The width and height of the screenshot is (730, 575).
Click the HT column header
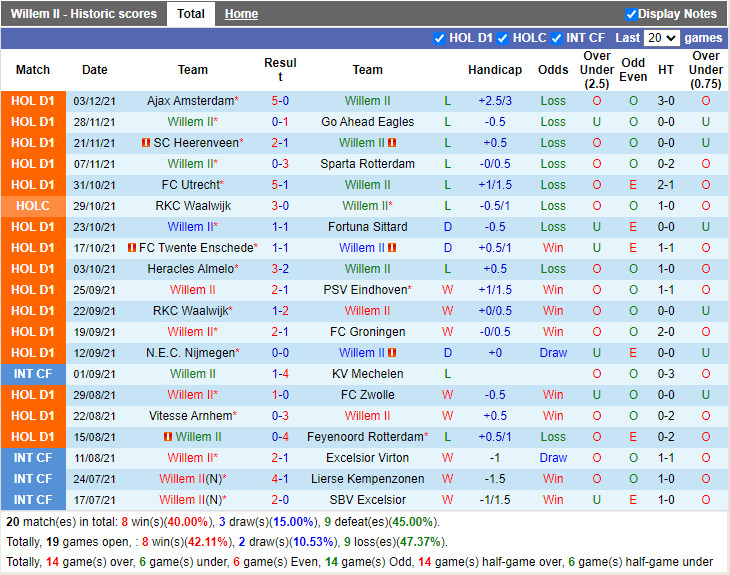pyautogui.click(x=666, y=70)
